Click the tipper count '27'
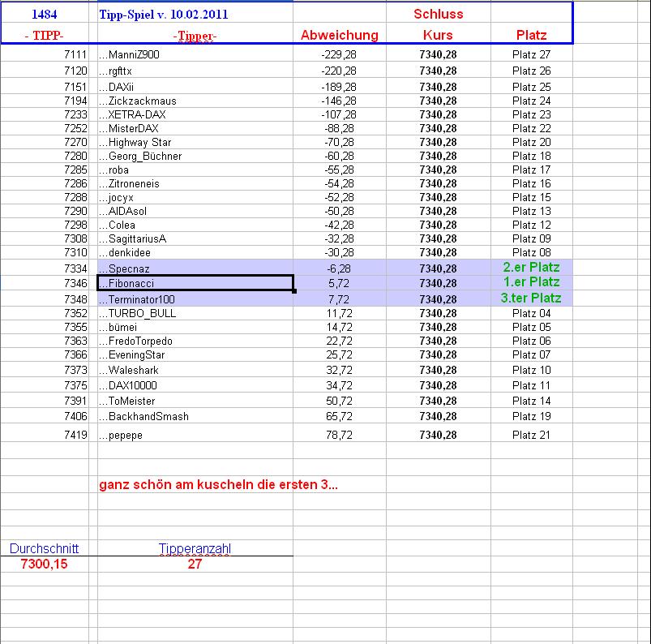Screen dimensions: 651x644 point(195,564)
